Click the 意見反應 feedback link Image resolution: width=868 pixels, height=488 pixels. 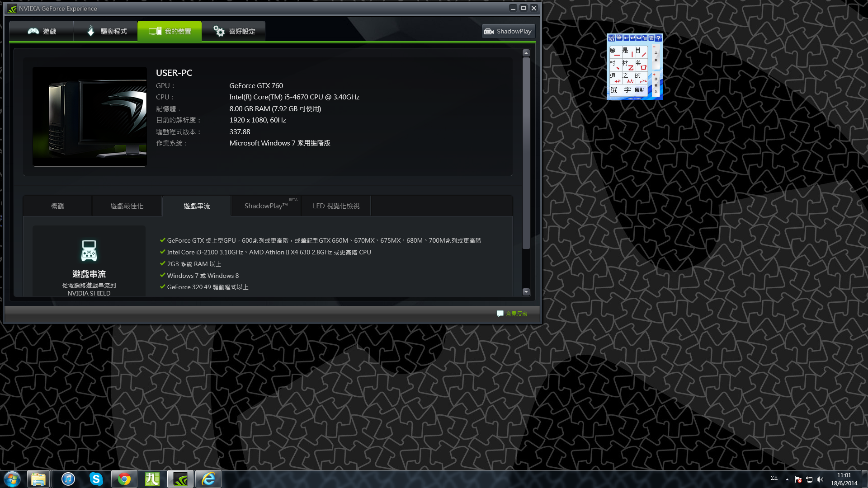click(x=512, y=314)
